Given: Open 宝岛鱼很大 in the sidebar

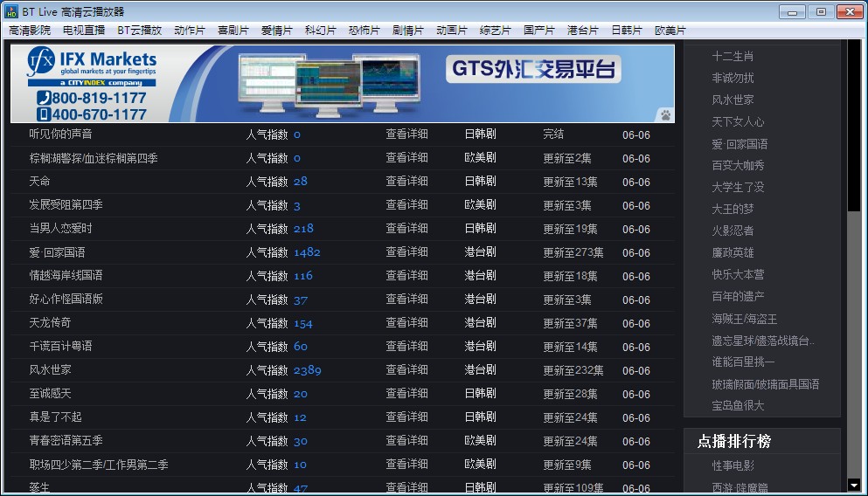Looking at the screenshot, I should tap(738, 405).
